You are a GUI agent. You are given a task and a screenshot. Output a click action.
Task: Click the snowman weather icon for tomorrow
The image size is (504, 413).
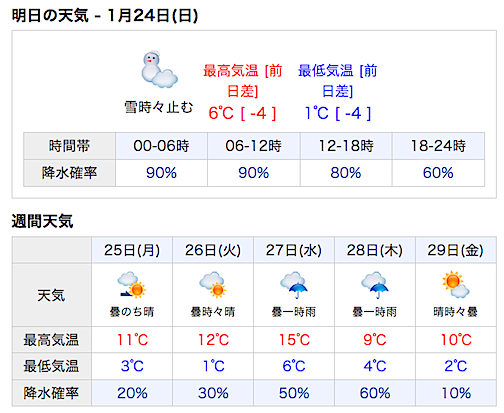pos(159,70)
